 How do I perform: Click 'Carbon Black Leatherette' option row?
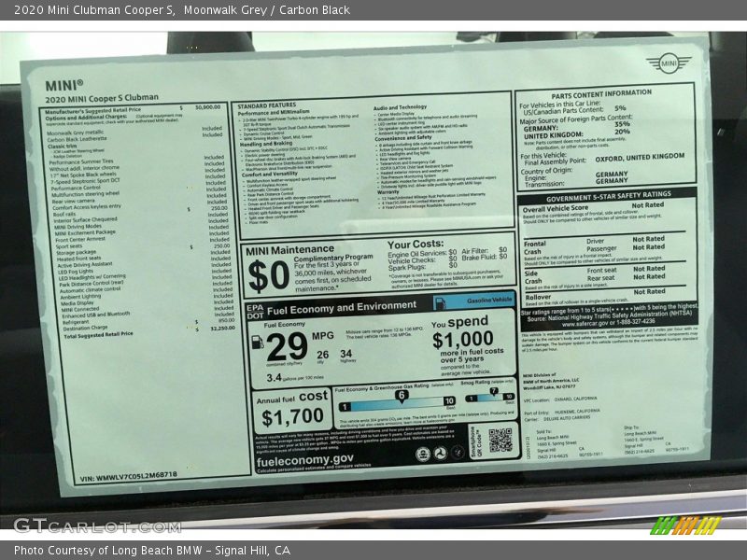coord(77,139)
